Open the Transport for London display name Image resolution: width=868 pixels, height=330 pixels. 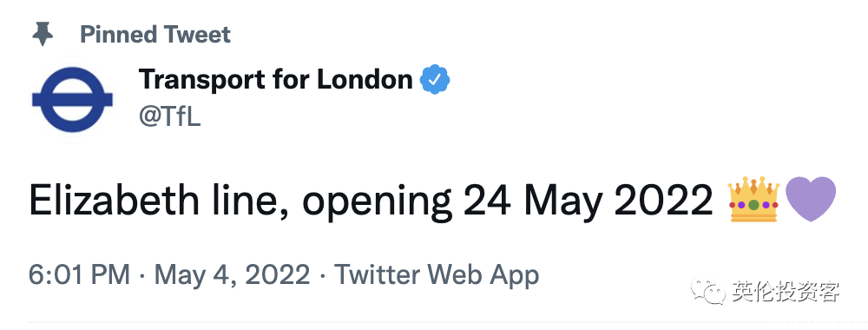tap(276, 80)
